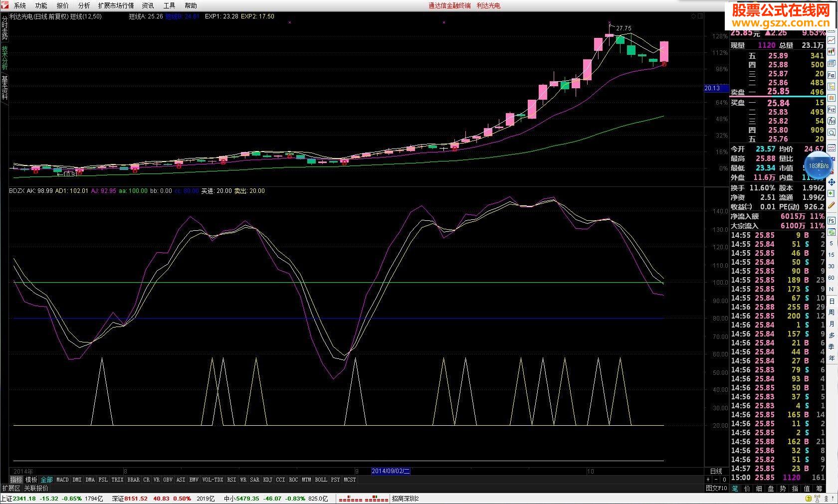This screenshot has width=838, height=504.
Task: Select the 季 quarterly period
Action: pos(832,346)
